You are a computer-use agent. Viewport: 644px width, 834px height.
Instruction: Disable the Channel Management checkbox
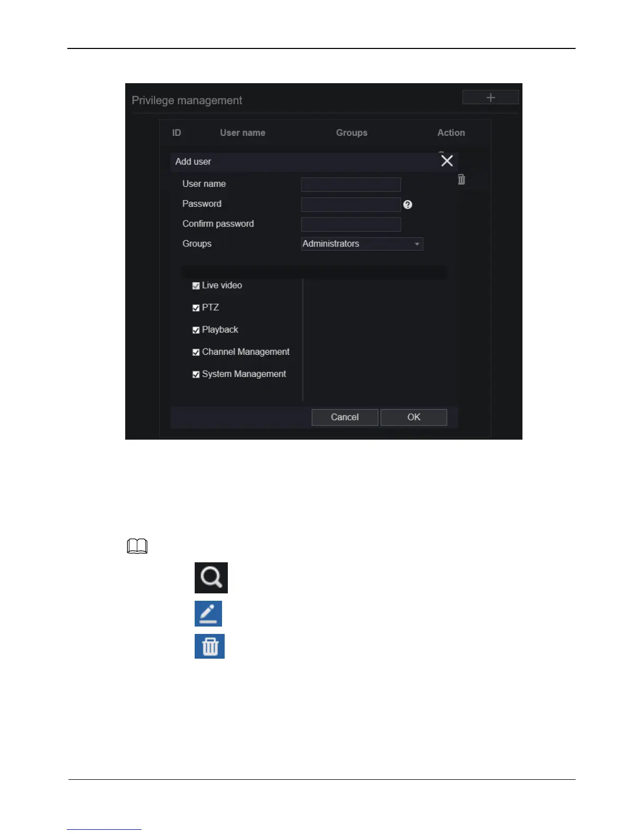click(x=196, y=352)
